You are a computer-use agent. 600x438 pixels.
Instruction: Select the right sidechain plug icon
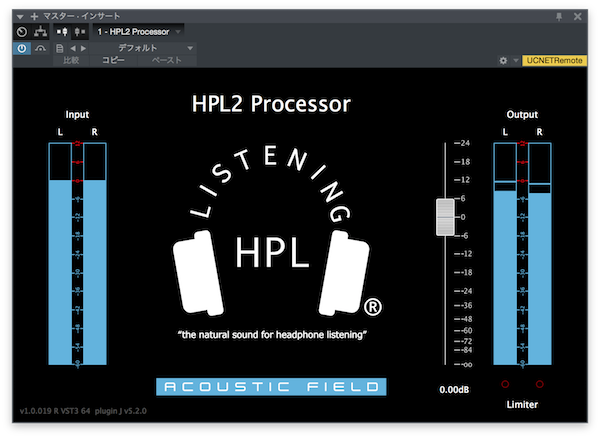coord(80,32)
